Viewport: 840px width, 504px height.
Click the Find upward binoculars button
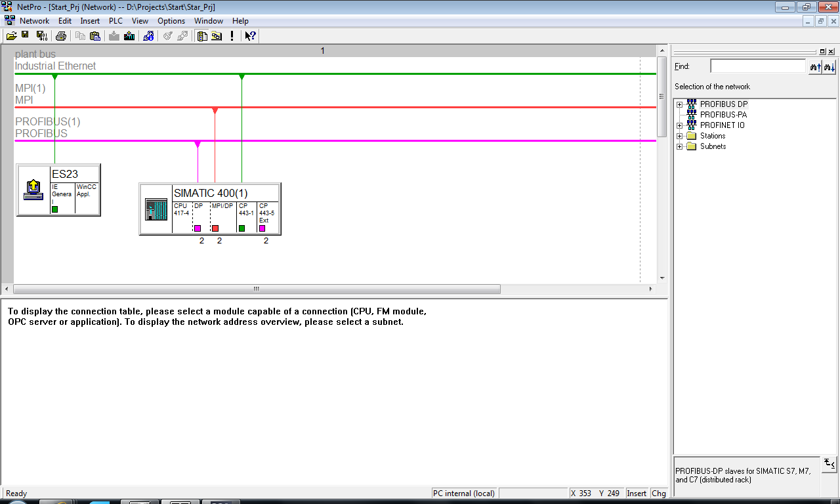click(x=816, y=66)
